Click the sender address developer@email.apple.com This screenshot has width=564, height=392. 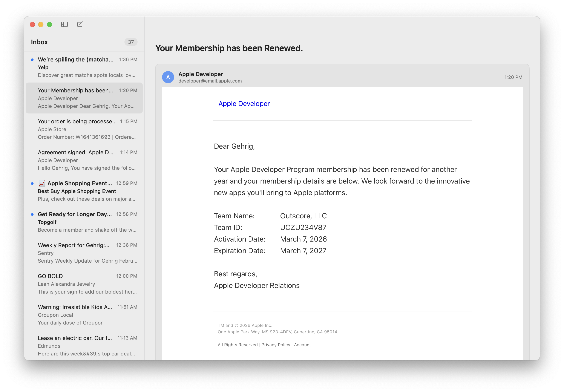210,81
